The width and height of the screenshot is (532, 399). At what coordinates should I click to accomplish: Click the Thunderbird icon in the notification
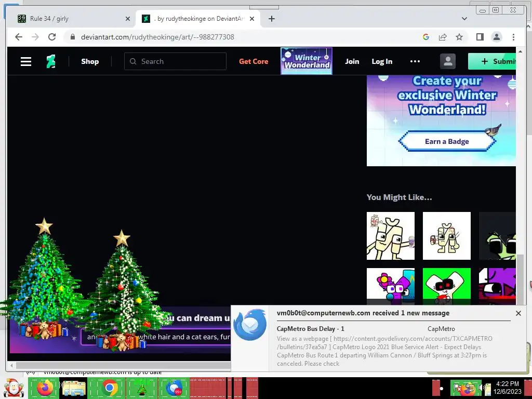tap(250, 325)
